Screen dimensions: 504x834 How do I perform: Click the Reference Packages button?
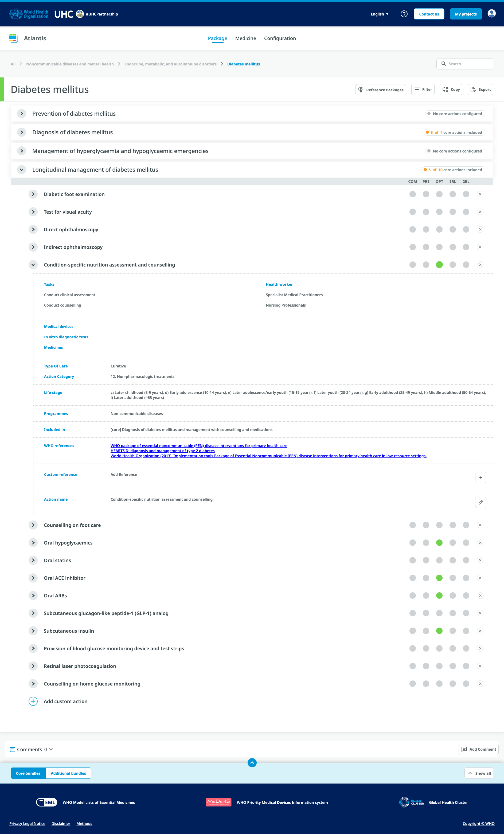pos(380,90)
